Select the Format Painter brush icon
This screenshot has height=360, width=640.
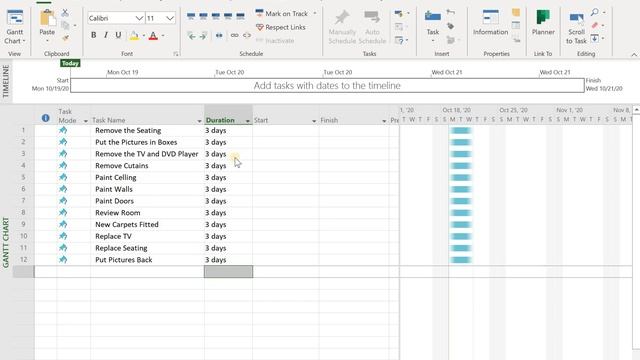[65, 38]
